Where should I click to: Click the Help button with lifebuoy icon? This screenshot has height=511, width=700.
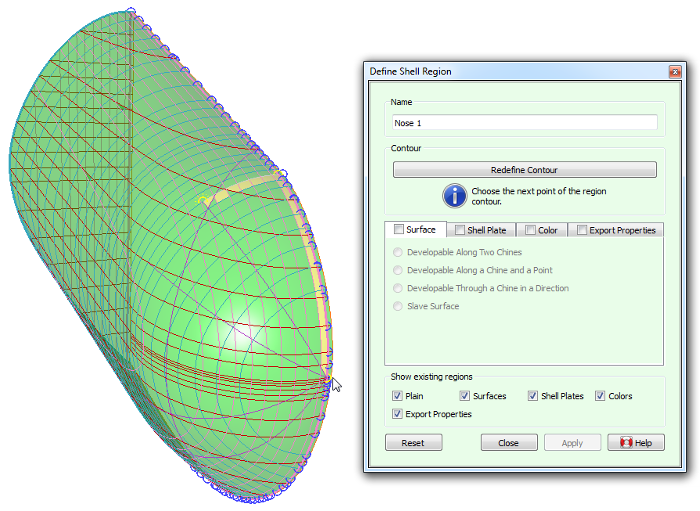click(635, 443)
